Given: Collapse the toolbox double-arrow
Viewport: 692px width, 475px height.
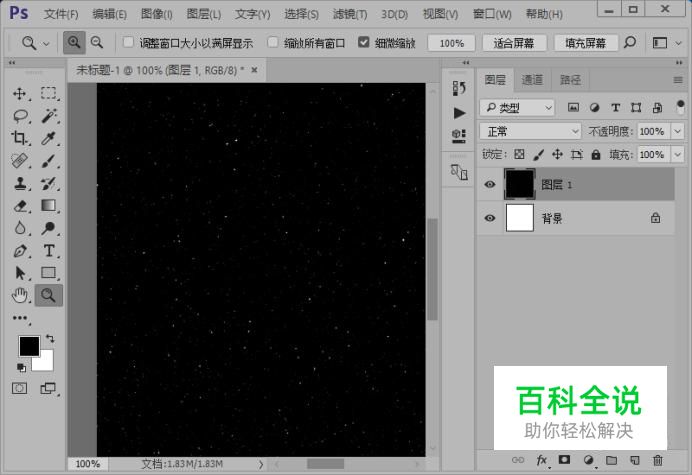Looking at the screenshot, I should coord(12,63).
